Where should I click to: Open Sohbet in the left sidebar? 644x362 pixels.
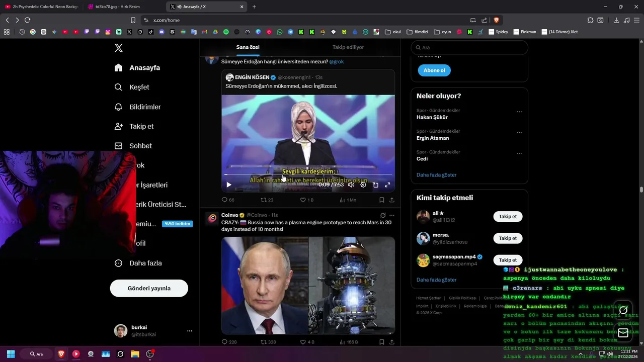point(133,146)
